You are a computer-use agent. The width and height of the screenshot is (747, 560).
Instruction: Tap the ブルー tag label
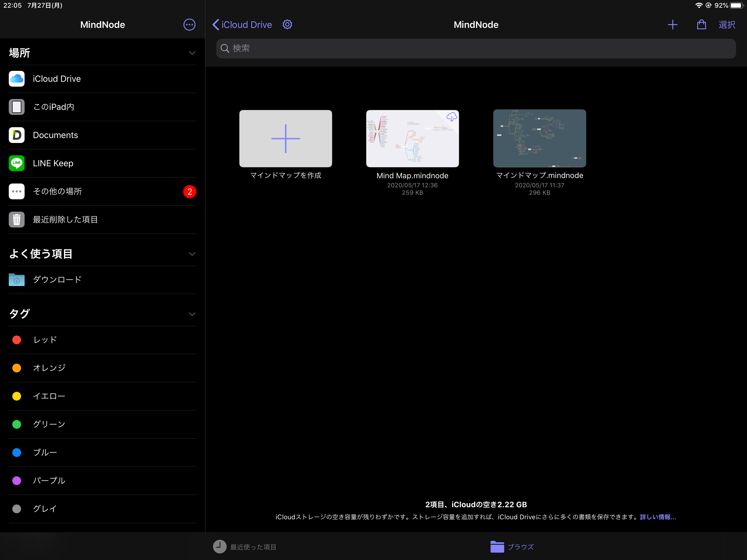[x=45, y=453]
